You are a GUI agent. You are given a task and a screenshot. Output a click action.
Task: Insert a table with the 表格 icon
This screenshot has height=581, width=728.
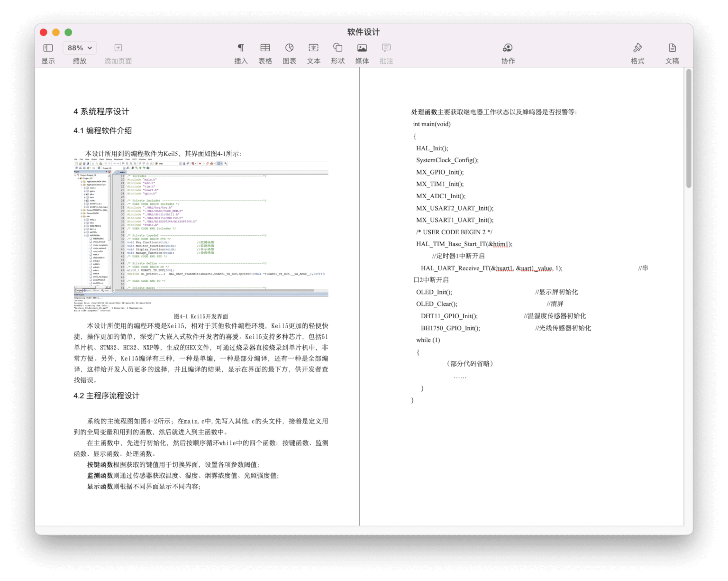pyautogui.click(x=265, y=48)
